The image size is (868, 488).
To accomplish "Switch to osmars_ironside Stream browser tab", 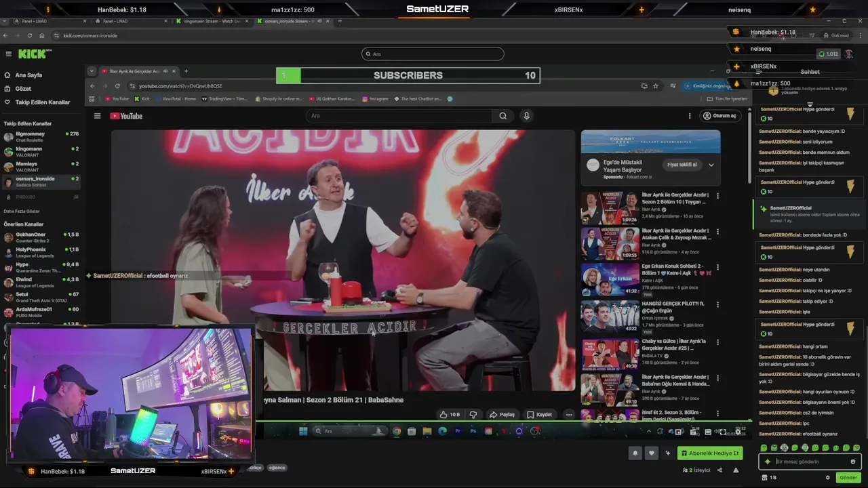I will pyautogui.click(x=293, y=21).
